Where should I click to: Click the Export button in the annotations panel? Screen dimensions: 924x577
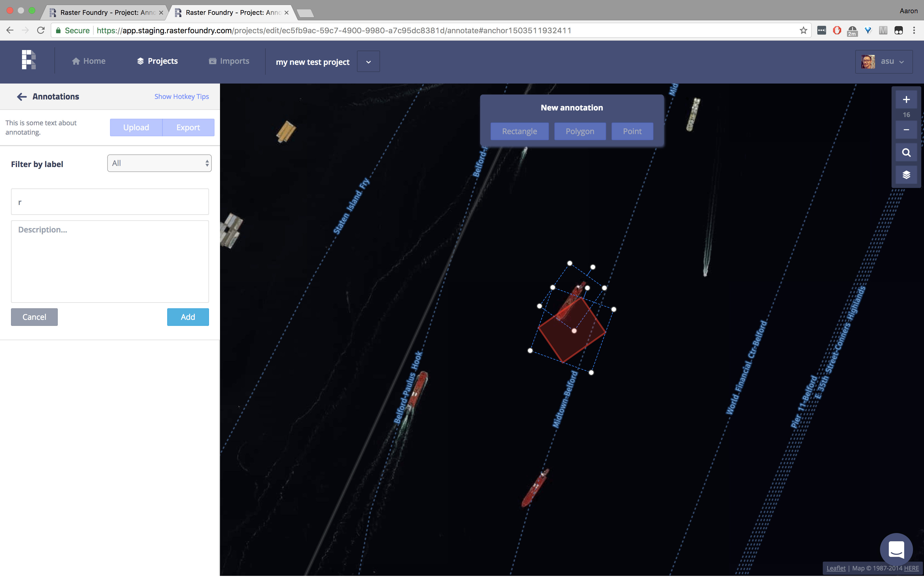pos(188,127)
